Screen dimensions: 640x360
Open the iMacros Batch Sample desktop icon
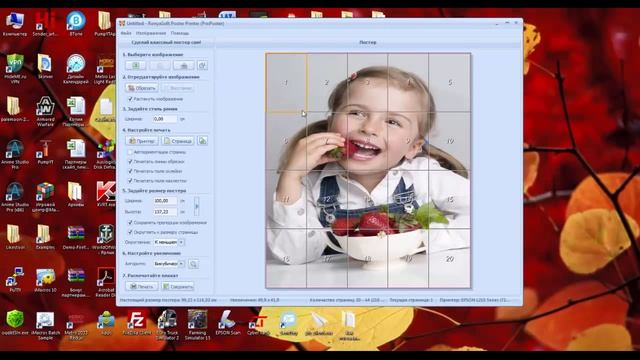pos(45,326)
